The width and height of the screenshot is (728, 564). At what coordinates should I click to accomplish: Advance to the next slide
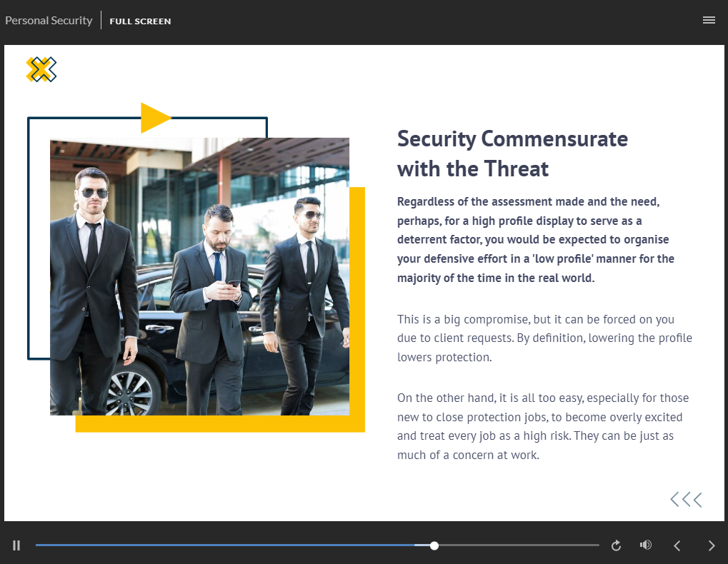tap(711, 545)
